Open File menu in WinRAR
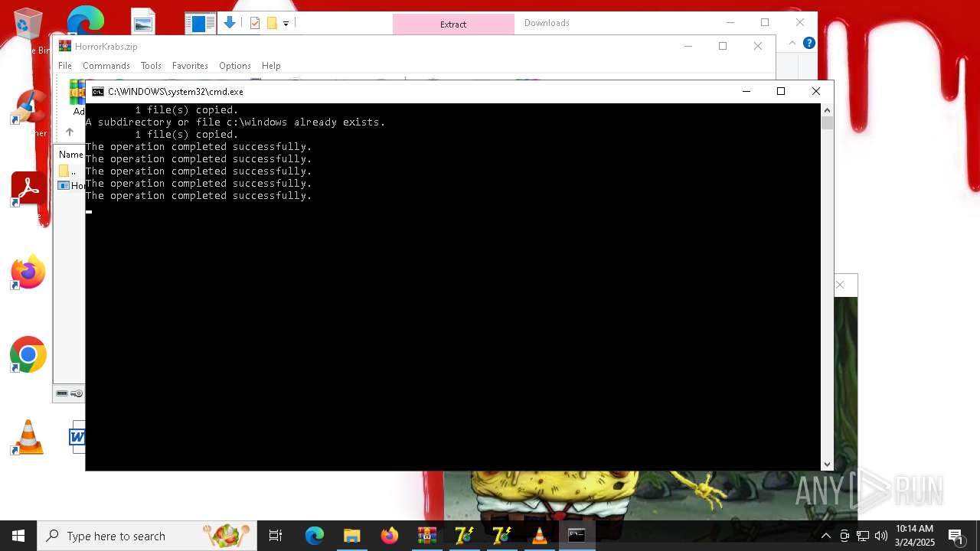Screen dimensions: 980x551 pyautogui.click(x=65, y=66)
